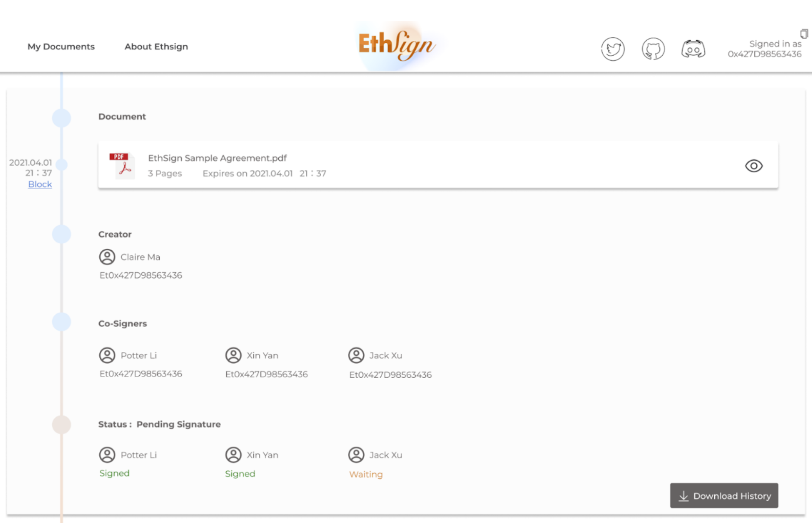The image size is (812, 523).
Task: Click the EthSign logo
Action: click(397, 46)
